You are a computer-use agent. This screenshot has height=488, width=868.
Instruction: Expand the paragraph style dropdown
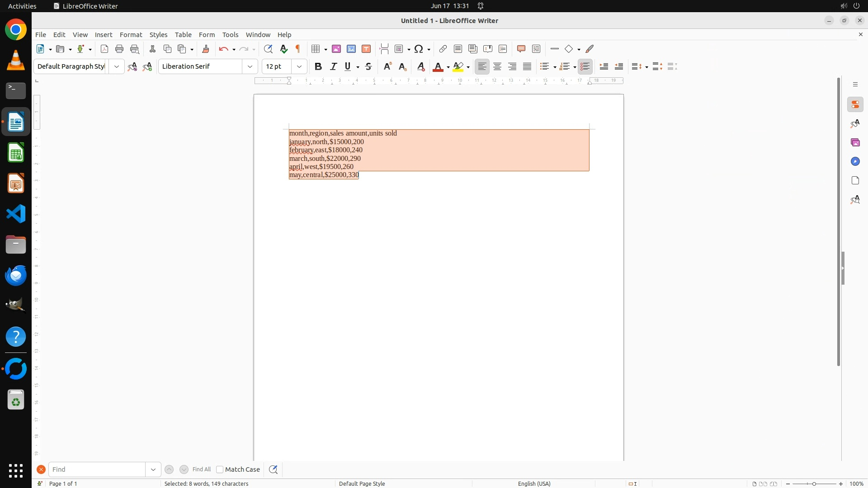click(116, 66)
